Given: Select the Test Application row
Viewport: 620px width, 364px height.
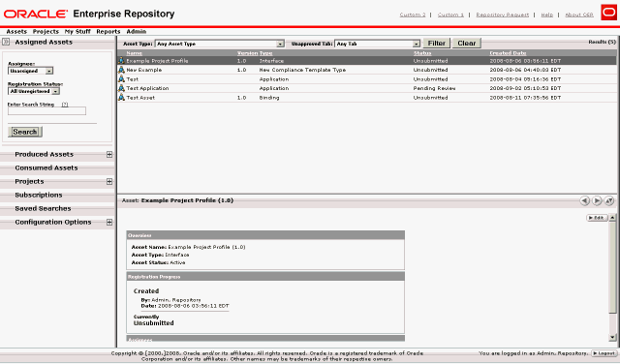Looking at the screenshot, I should (x=366, y=88).
